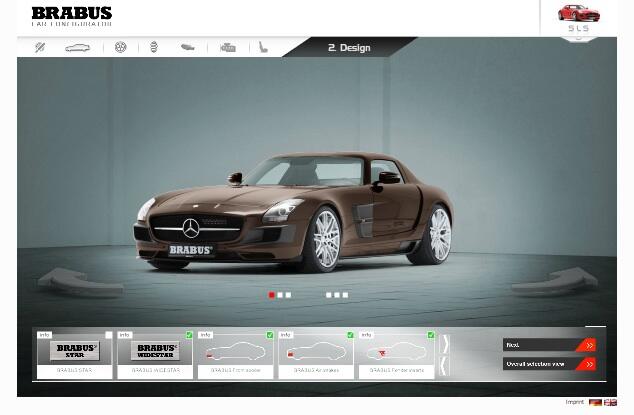
Task: Select the car body design icon
Action: coord(77,47)
